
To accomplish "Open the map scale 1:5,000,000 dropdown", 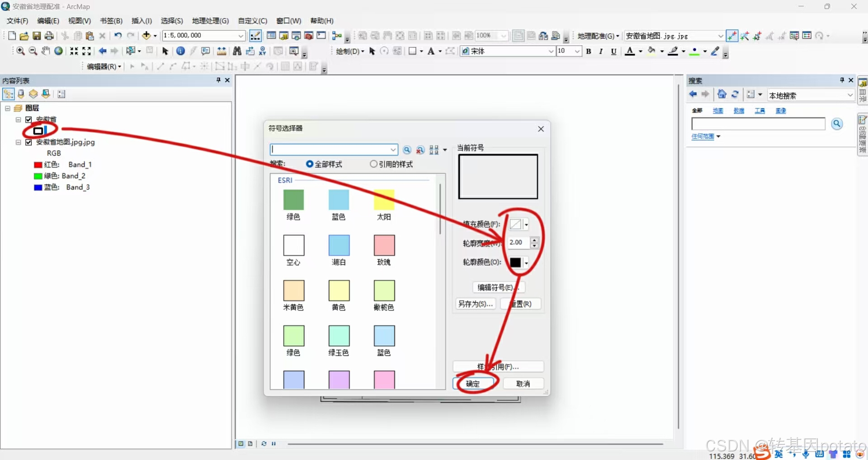I will point(241,36).
